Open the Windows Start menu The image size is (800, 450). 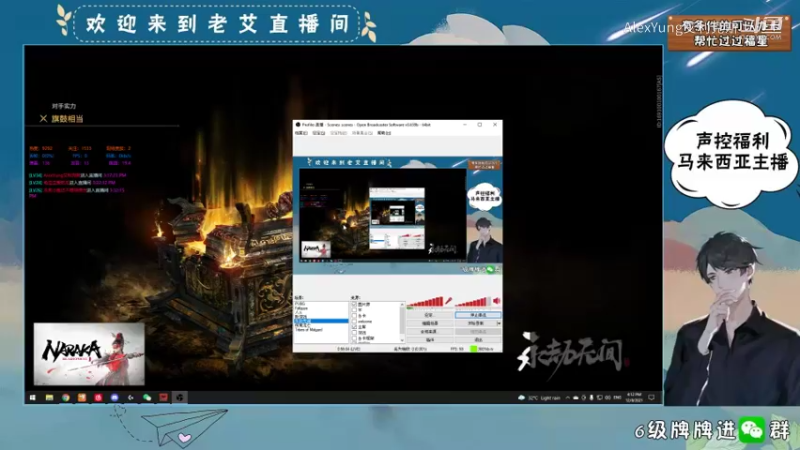33,397
